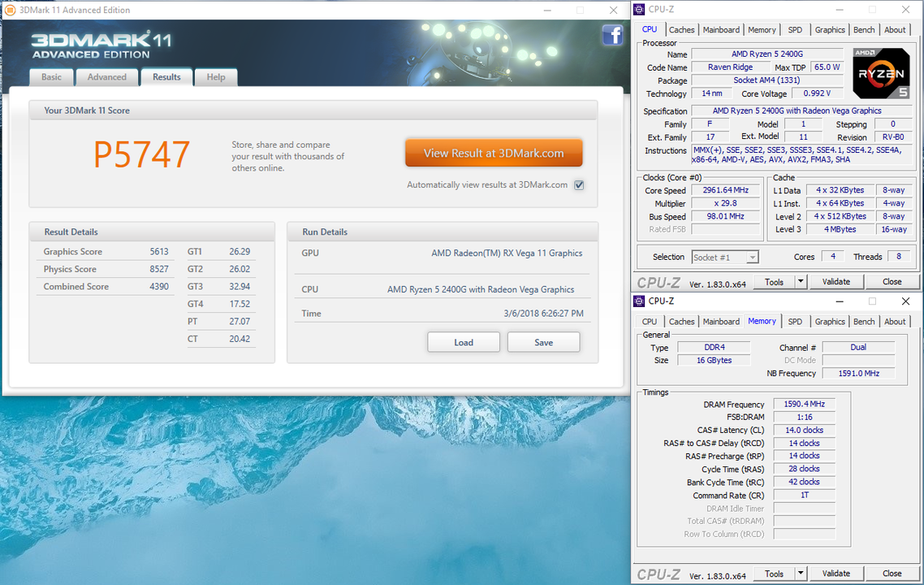Open Graphics tab in bottom CPU-Z window
The width and height of the screenshot is (924, 585).
coord(830,322)
